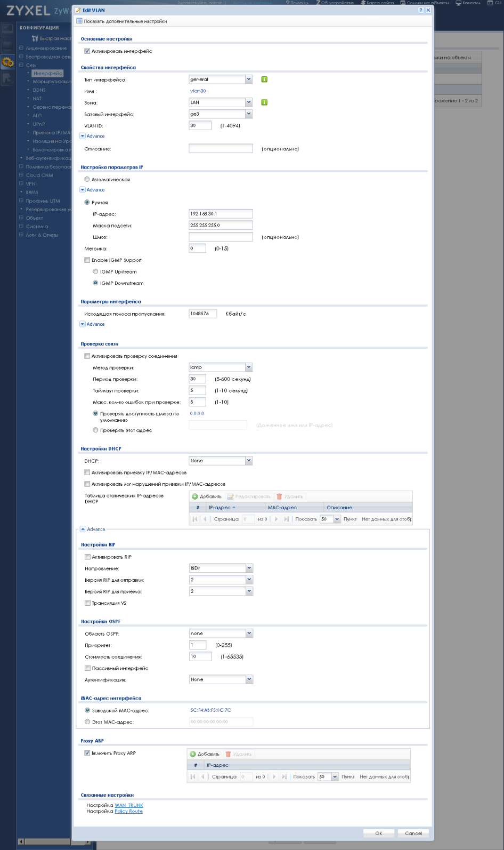Go to first page in DHCP table pager

[x=195, y=519]
